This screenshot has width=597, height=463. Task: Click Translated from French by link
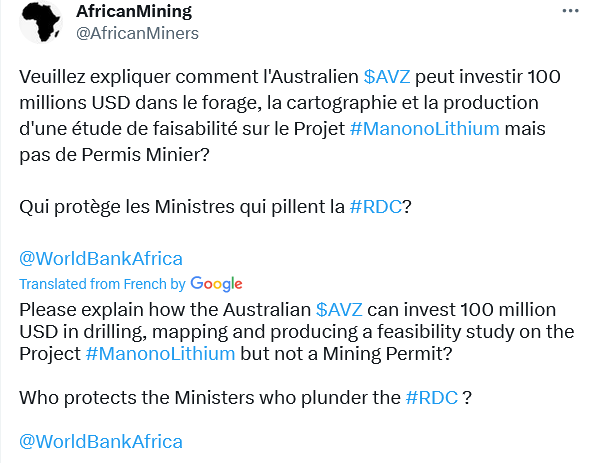[102, 284]
